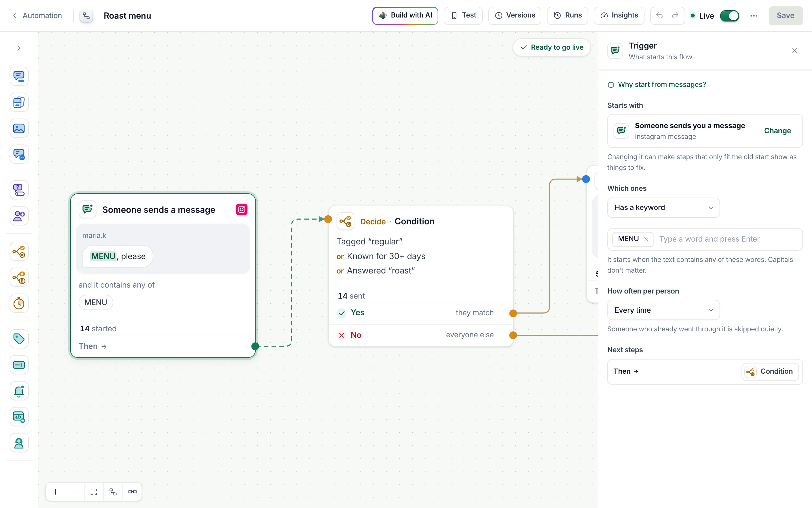Add the A/B split block

point(19,277)
